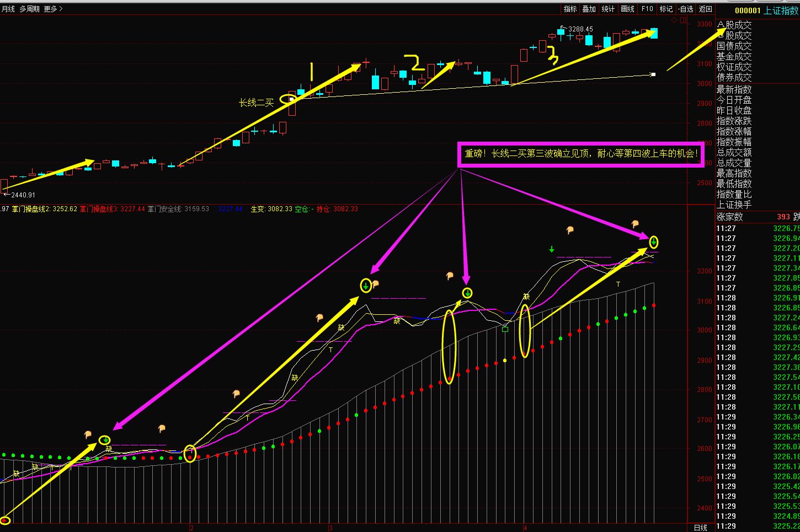Click the 生变: 3082.33 legend
The image size is (800, 532).
(271, 209)
